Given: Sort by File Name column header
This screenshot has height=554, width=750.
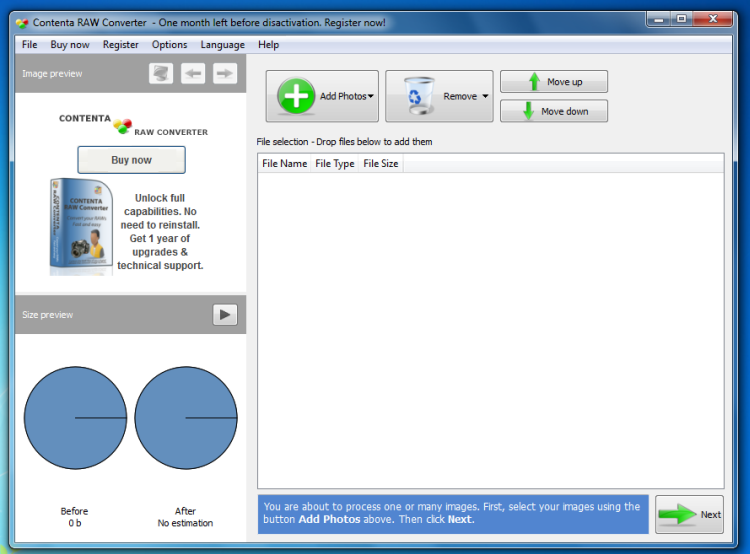Looking at the screenshot, I should (x=285, y=164).
